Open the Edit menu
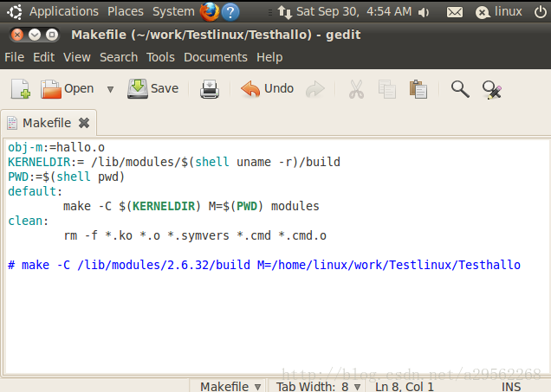The height and width of the screenshot is (392, 551). (43, 57)
